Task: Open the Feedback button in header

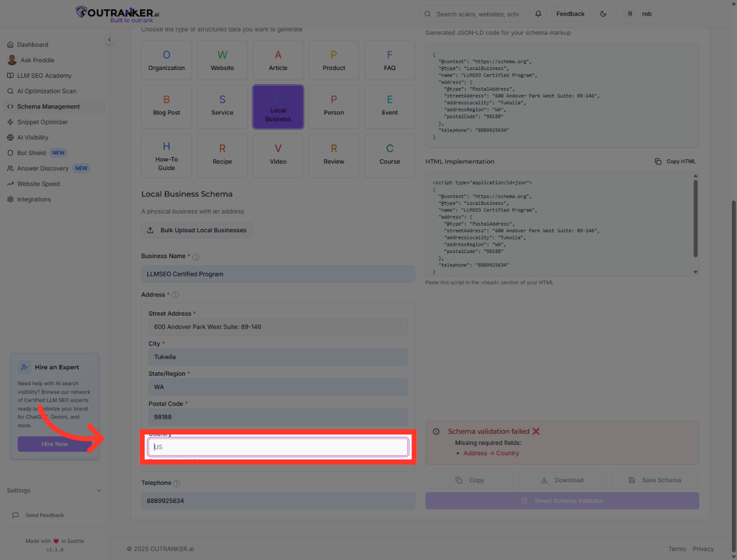Action: (570, 14)
